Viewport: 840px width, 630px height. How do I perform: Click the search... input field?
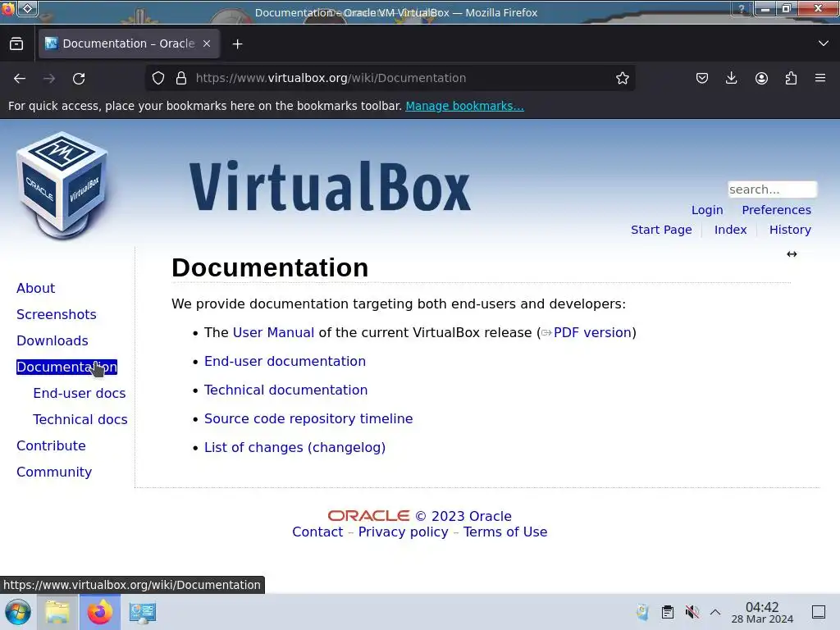click(x=772, y=189)
